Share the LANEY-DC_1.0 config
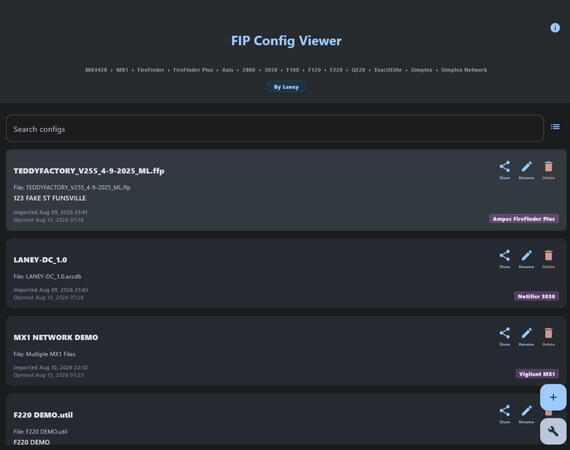 (505, 259)
